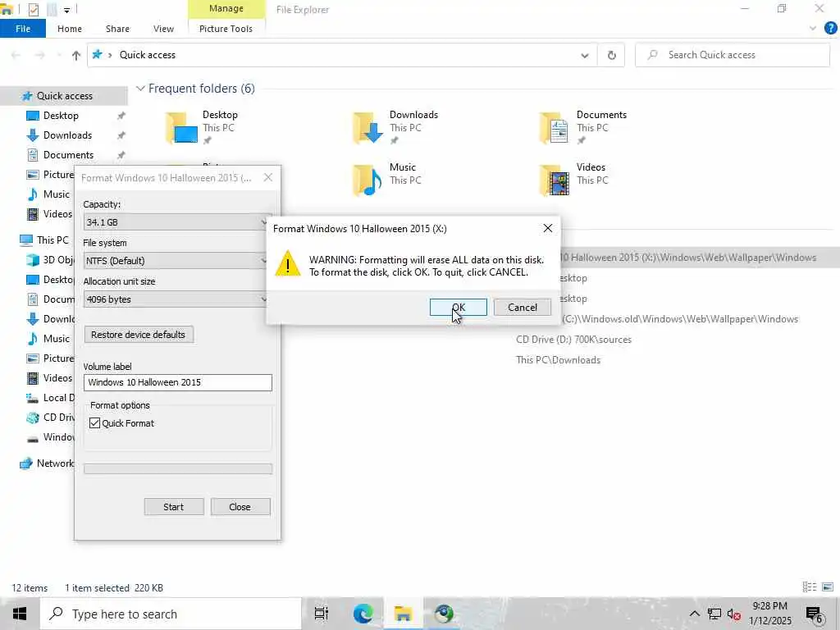The height and width of the screenshot is (630, 840).
Task: Select pinned Documents under Quick access
Action: point(68,155)
